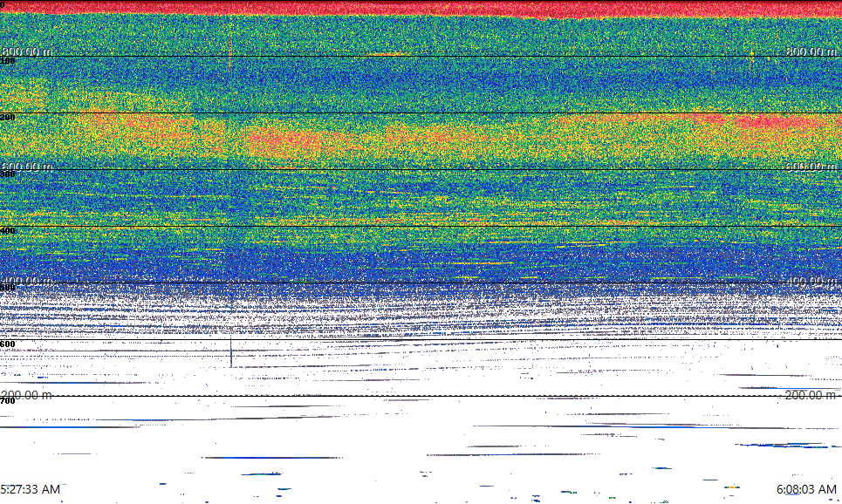Click the 6:08:03 AM end timestamp
Viewport: 842px width, 504px height.
806,489
